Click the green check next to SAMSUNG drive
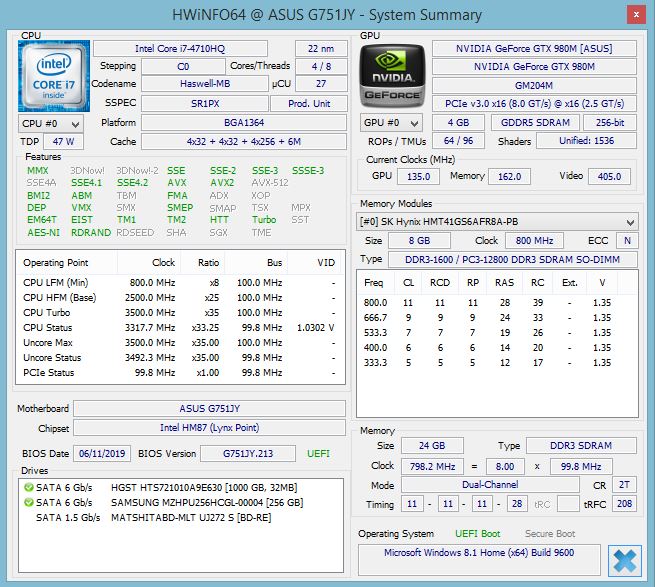Screen dimensions: 655x587 [x=29, y=503]
